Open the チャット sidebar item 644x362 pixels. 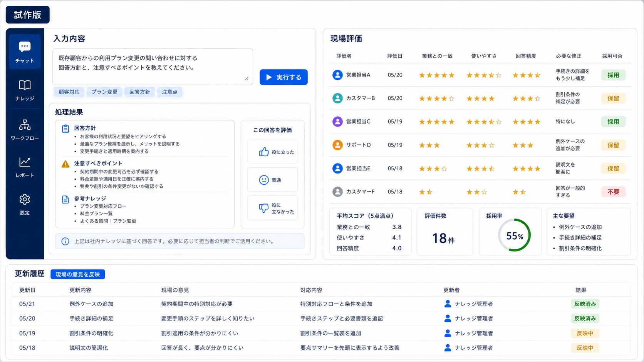coord(25,52)
